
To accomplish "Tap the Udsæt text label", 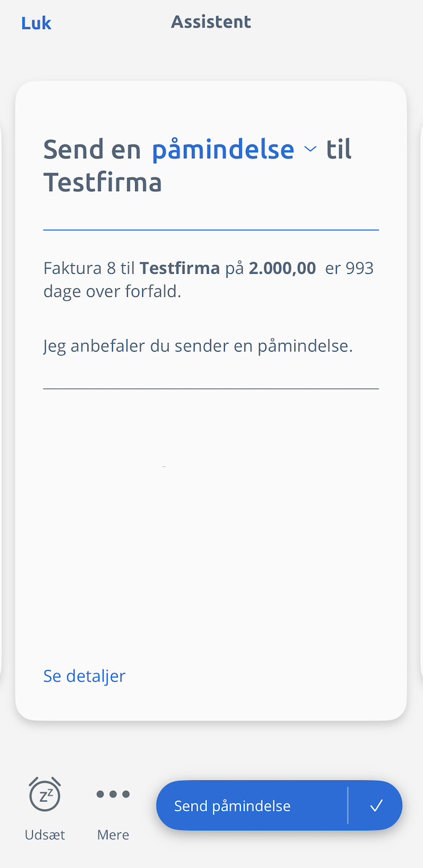I will tap(45, 834).
